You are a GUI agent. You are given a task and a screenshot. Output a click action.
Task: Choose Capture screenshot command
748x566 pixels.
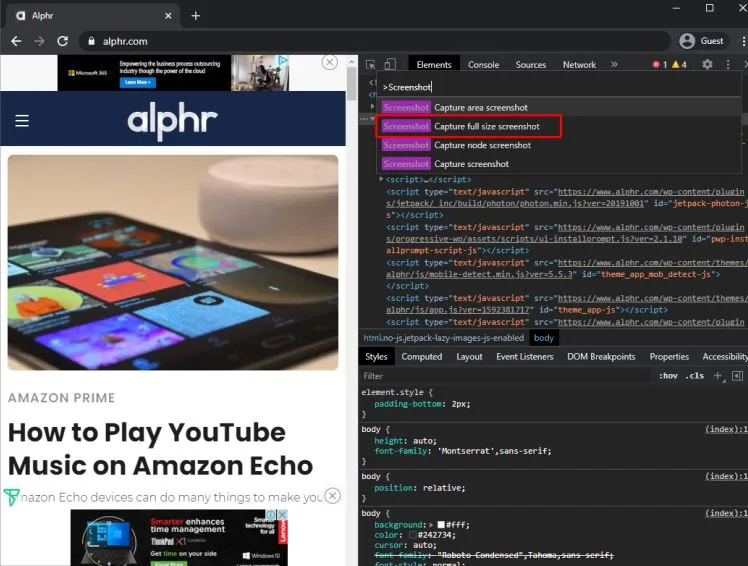point(559,164)
